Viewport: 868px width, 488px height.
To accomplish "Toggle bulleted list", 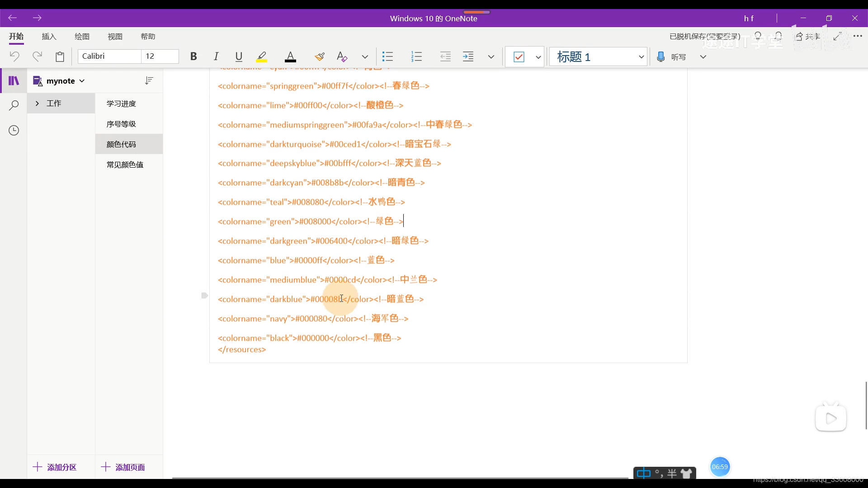I will [x=388, y=56].
